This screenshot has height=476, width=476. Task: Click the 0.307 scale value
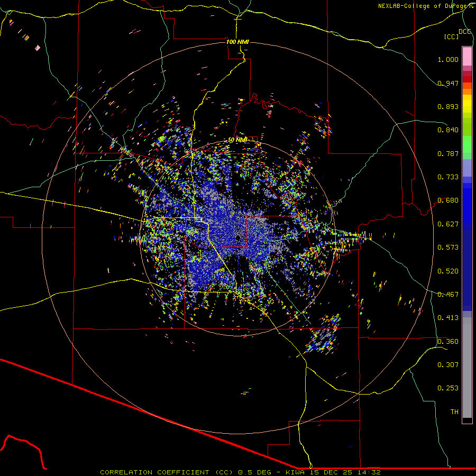click(x=448, y=365)
